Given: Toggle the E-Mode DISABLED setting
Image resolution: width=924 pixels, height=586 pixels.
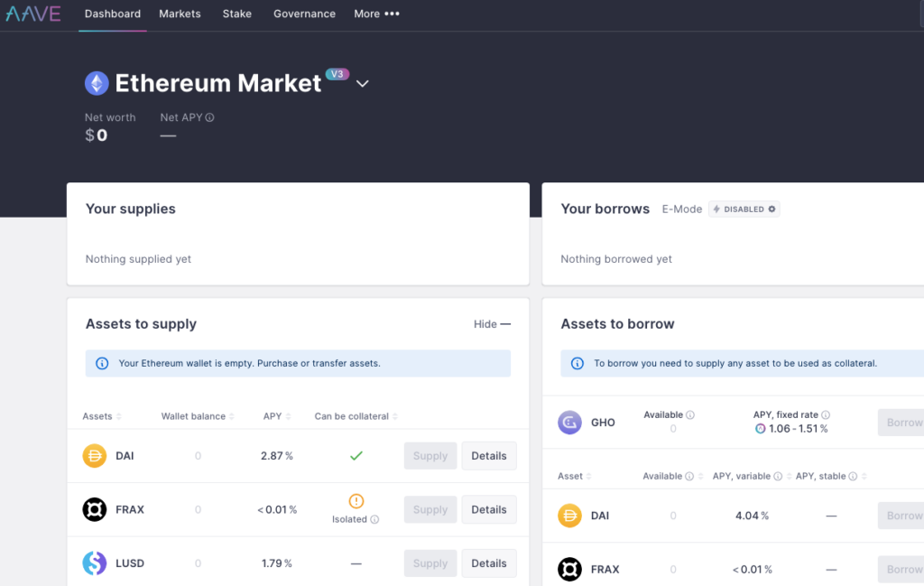Looking at the screenshot, I should [x=744, y=209].
